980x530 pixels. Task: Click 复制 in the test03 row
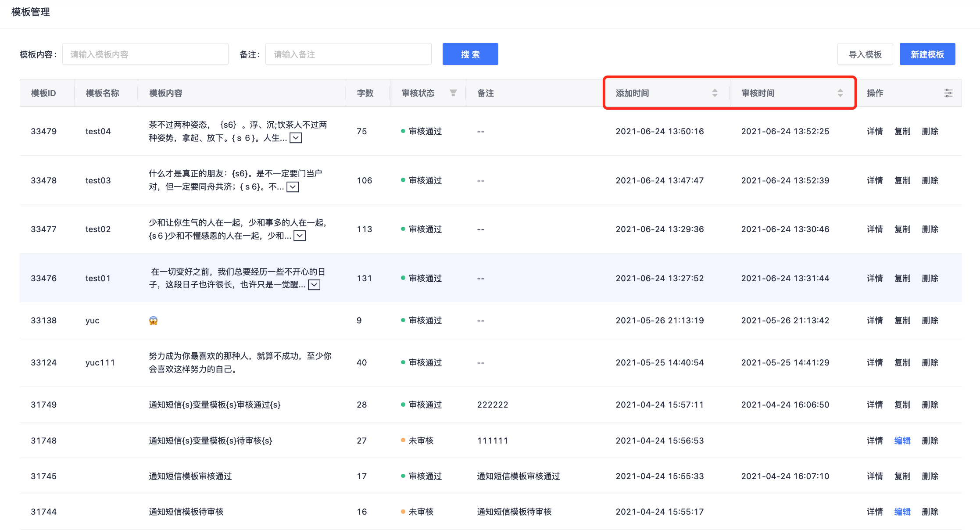[902, 180]
